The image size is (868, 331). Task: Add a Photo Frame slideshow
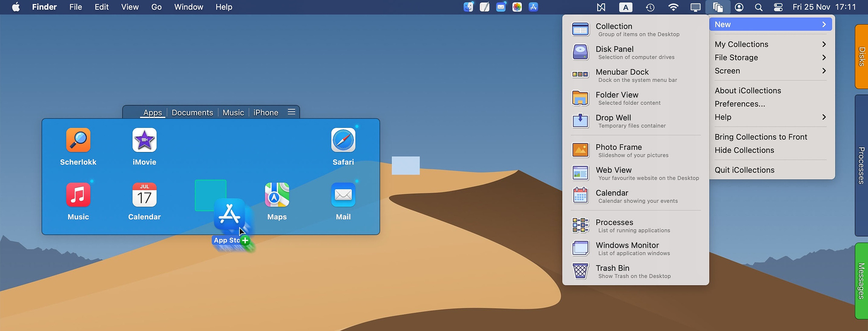click(636, 151)
